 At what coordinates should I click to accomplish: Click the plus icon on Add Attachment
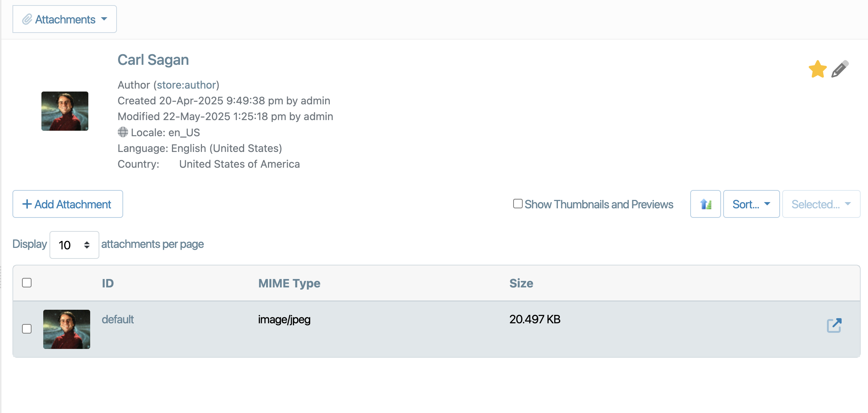[27, 204]
